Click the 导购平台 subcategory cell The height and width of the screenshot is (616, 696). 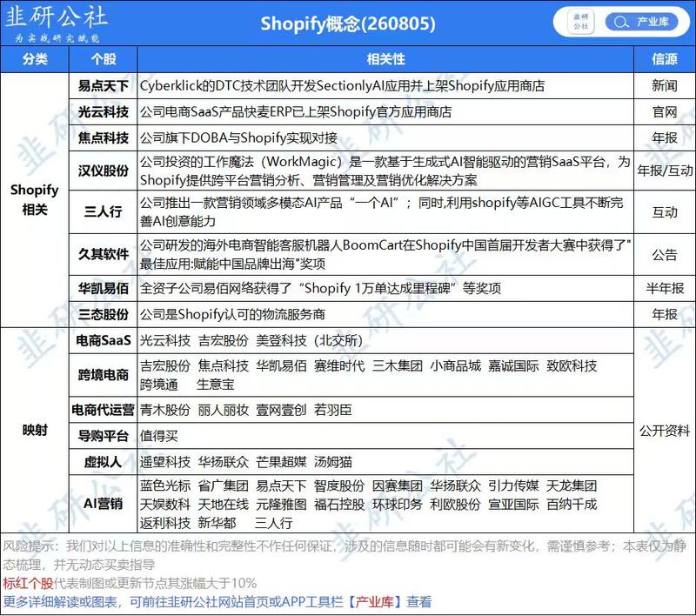(103, 436)
